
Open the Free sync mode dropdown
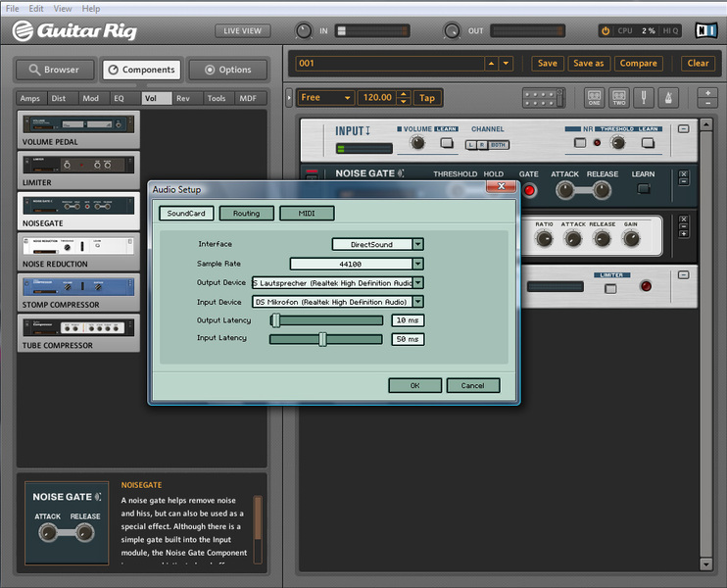click(x=325, y=98)
